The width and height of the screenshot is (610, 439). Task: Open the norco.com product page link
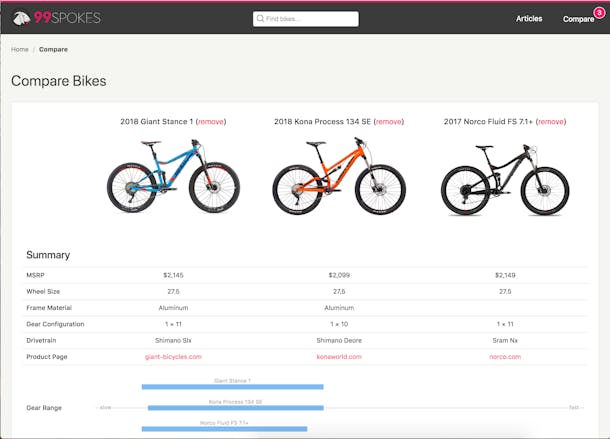coord(505,356)
